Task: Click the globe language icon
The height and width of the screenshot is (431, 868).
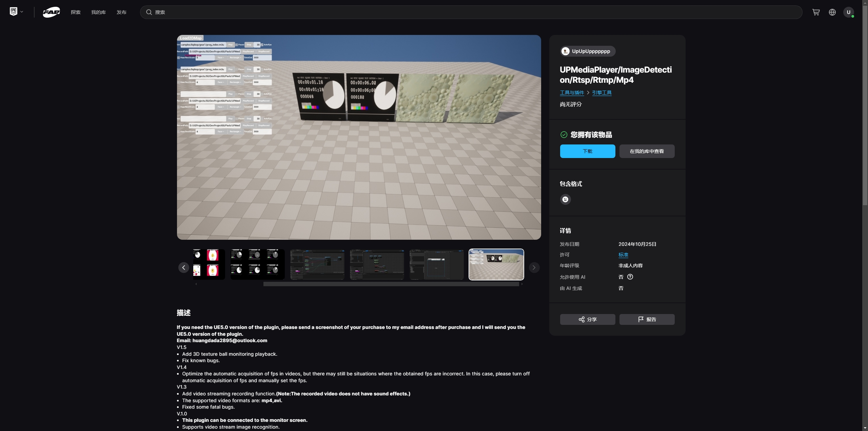Action: point(832,12)
